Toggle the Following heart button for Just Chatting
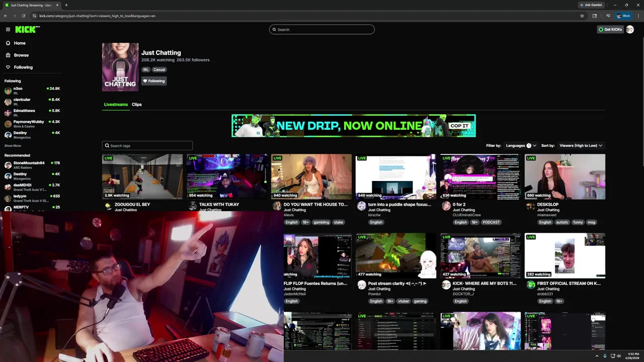Viewport: 644px width, 362px height. point(153,81)
